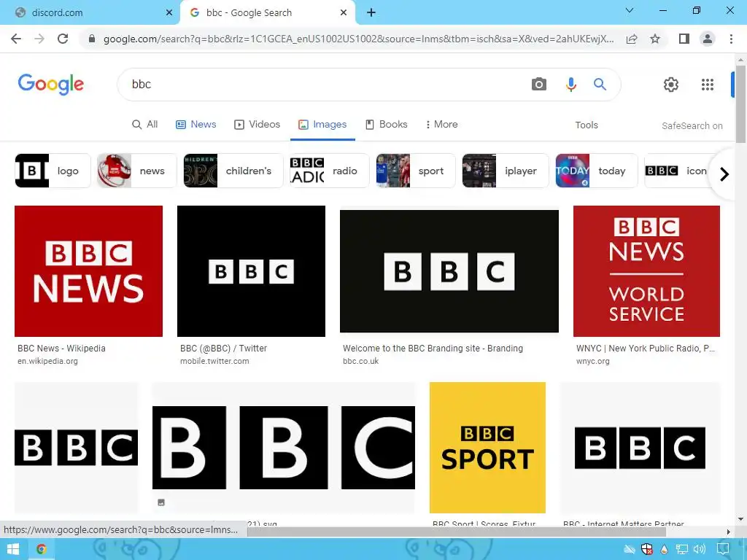Open the volume speaker tray icon
Viewport: 747px width, 560px height.
click(699, 550)
